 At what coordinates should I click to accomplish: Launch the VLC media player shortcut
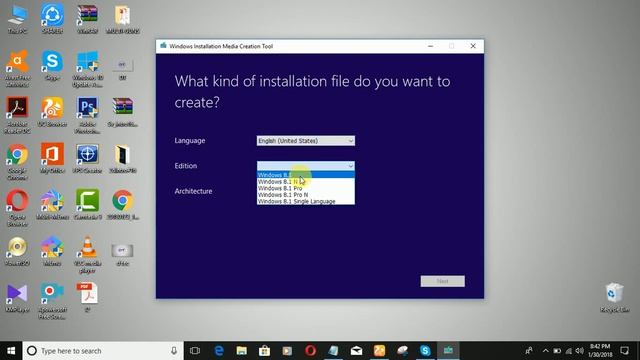point(87,255)
